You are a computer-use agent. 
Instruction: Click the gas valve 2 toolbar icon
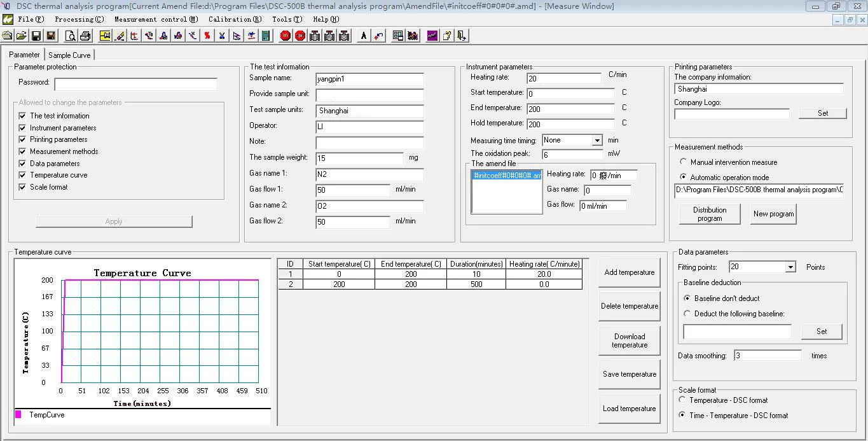click(329, 36)
